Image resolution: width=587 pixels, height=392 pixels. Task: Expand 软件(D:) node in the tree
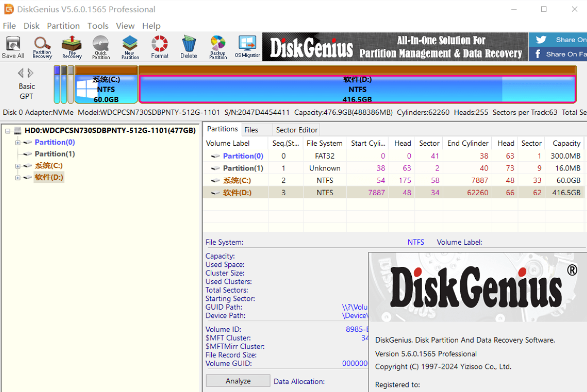(18, 178)
